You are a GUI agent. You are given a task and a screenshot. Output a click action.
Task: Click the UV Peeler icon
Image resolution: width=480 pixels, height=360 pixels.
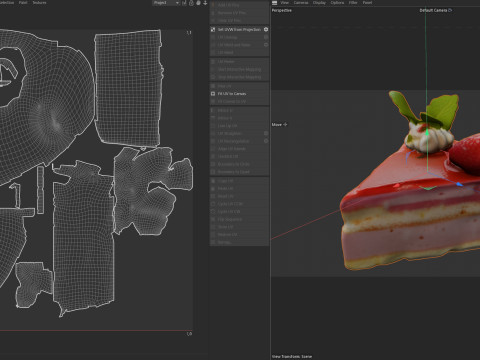[x=213, y=62]
